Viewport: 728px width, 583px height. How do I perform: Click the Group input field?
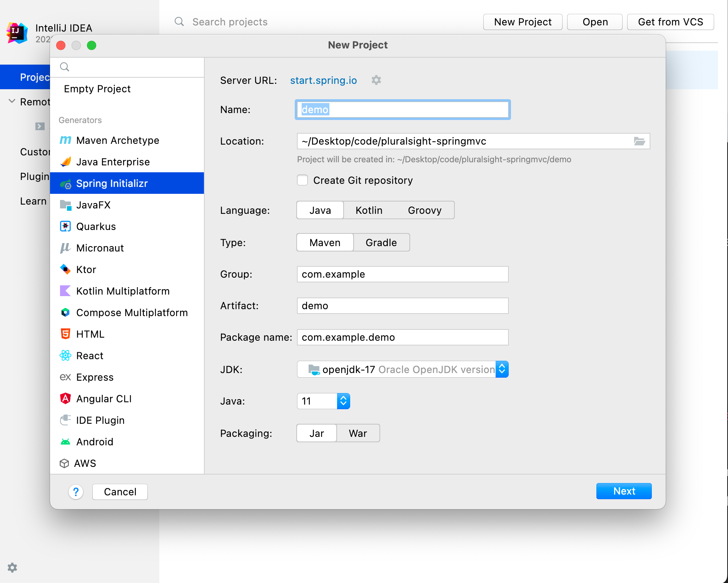[402, 274]
